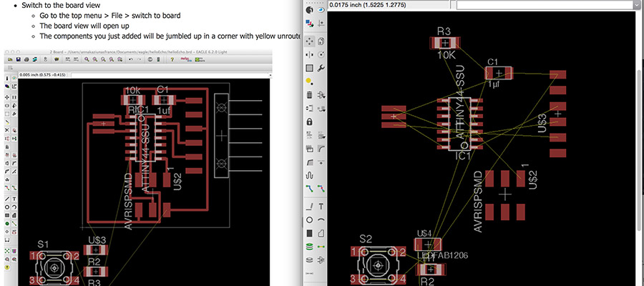
Task: Click Stop icon in left EAGLE toolbar
Action: pos(150,59)
